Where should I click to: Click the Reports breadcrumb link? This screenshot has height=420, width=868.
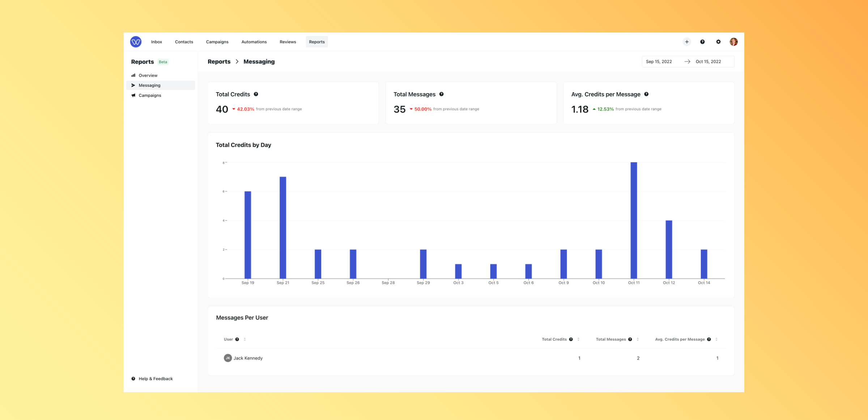pyautogui.click(x=219, y=61)
